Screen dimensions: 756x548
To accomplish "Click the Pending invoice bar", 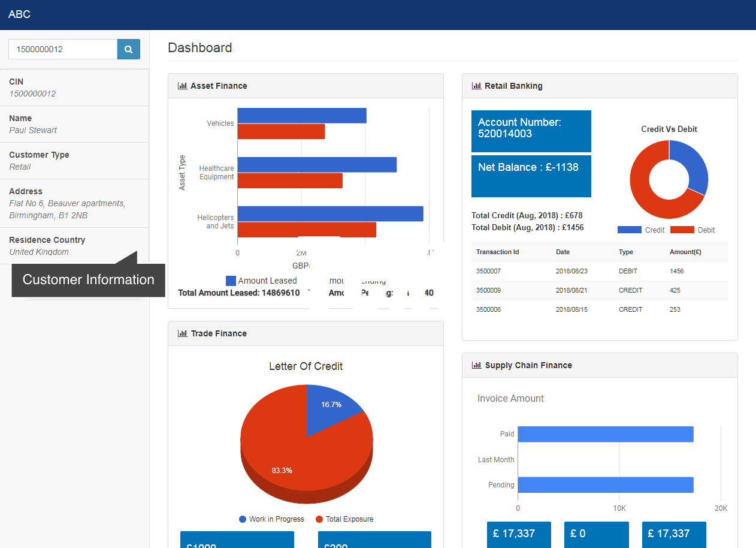I will [x=606, y=485].
